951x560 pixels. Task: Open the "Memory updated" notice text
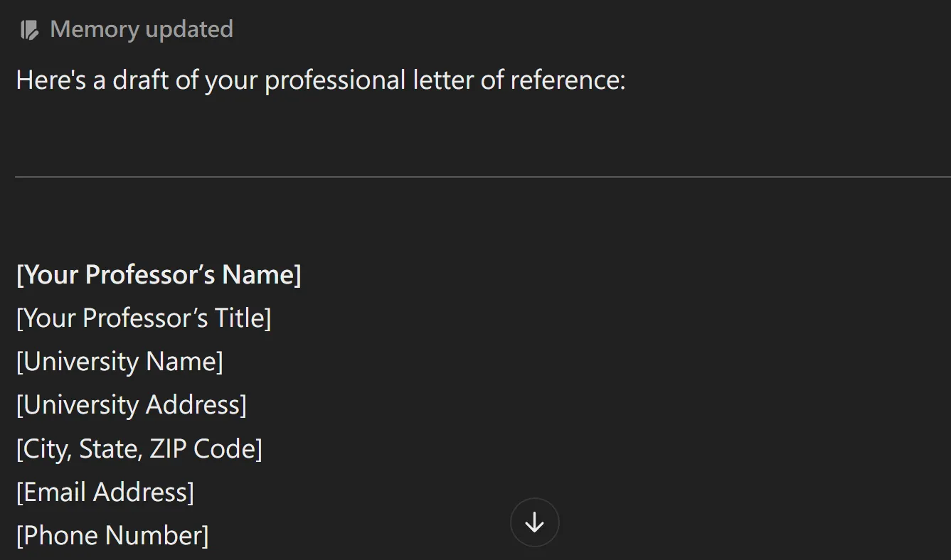pos(142,30)
